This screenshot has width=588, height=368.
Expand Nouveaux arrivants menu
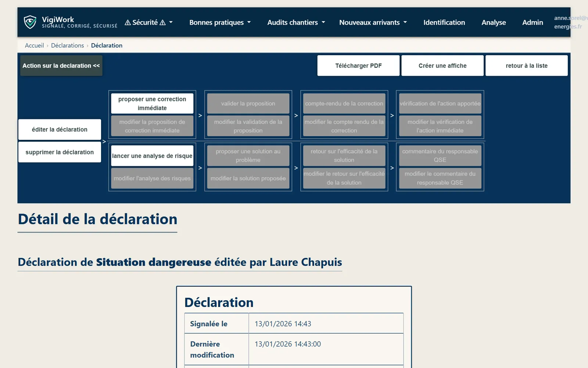click(x=373, y=22)
